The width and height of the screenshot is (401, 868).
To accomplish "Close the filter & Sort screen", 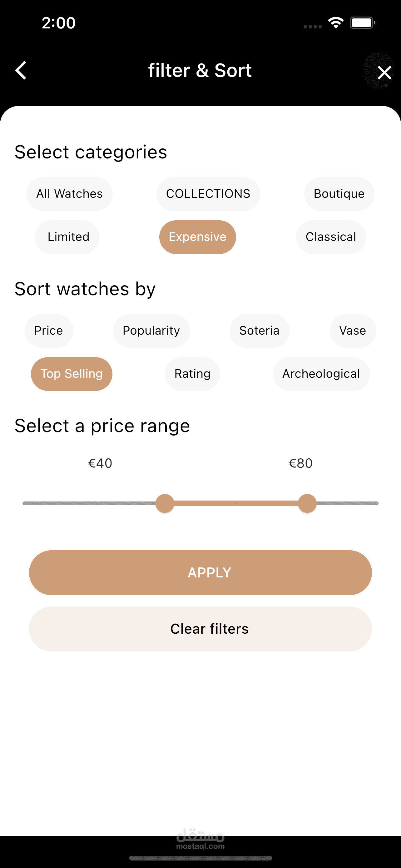I will [x=384, y=72].
